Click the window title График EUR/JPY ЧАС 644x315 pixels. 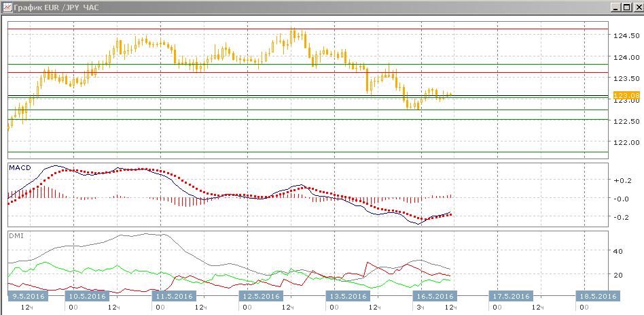(x=56, y=7)
